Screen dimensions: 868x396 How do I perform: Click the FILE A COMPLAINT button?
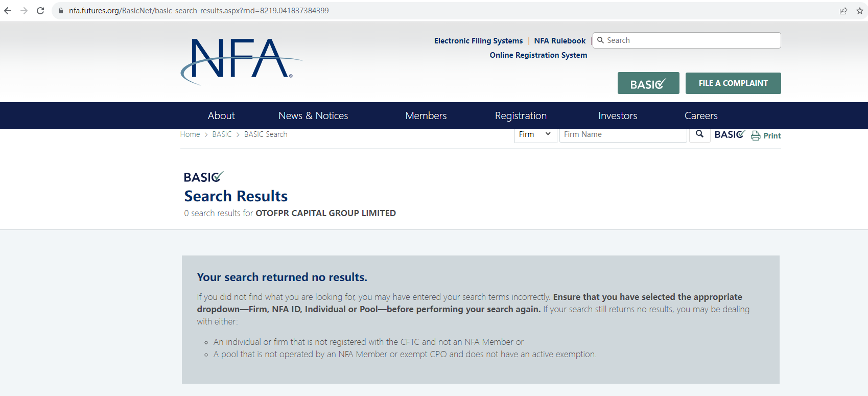pos(733,83)
